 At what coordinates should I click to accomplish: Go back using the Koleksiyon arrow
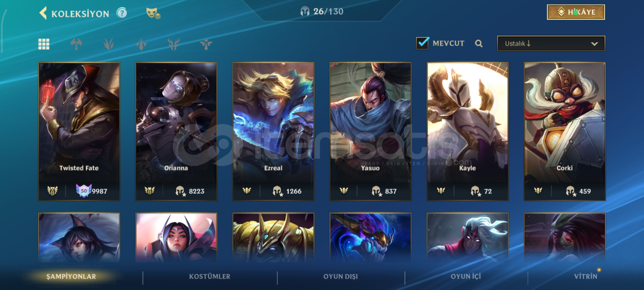[x=43, y=13]
